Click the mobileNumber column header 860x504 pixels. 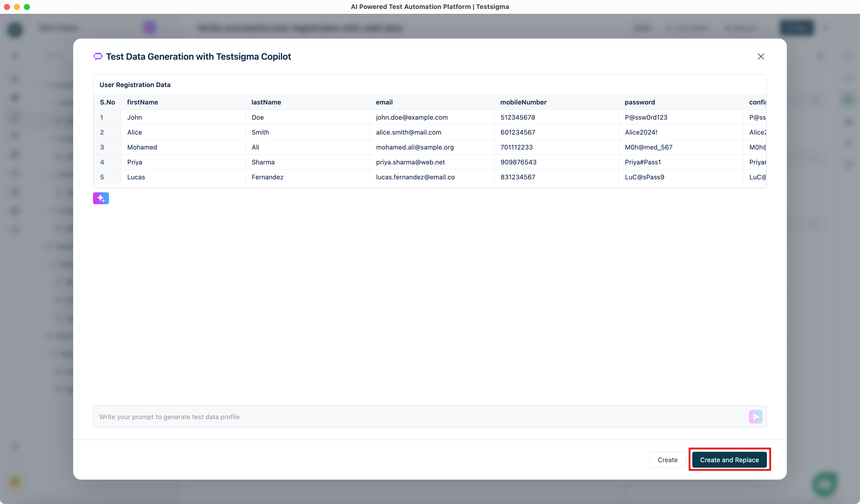coord(523,102)
